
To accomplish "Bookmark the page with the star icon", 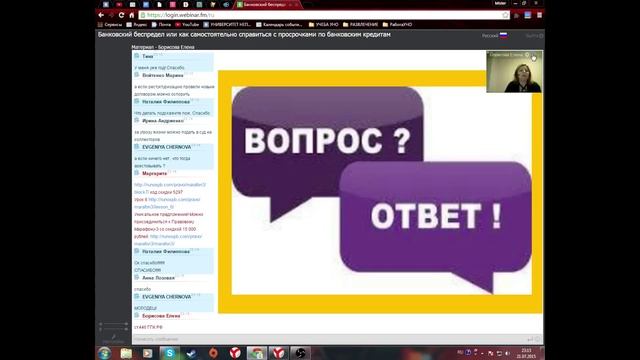I will [x=505, y=15].
